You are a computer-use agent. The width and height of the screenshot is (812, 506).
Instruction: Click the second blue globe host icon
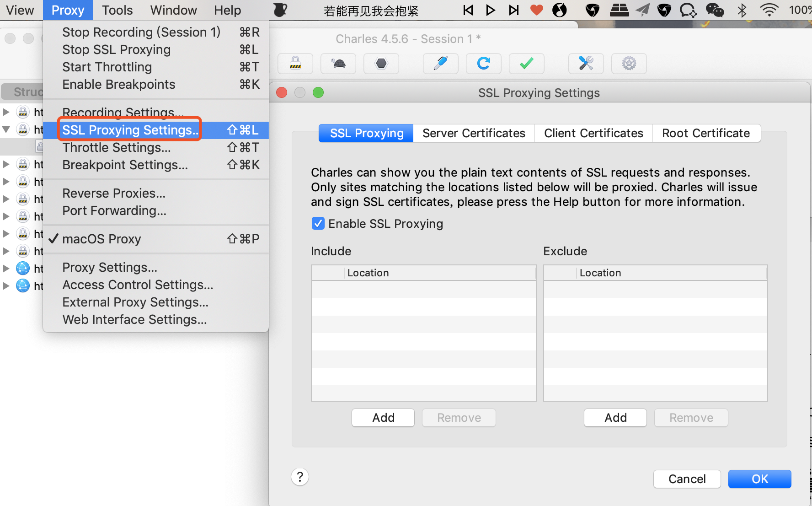tap(23, 286)
